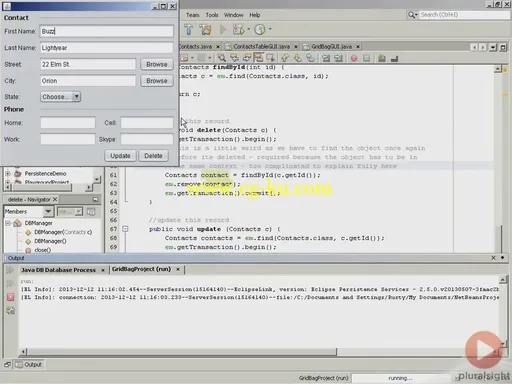
Task: Switch to the GridBagGUI.java tab
Action: (331, 47)
